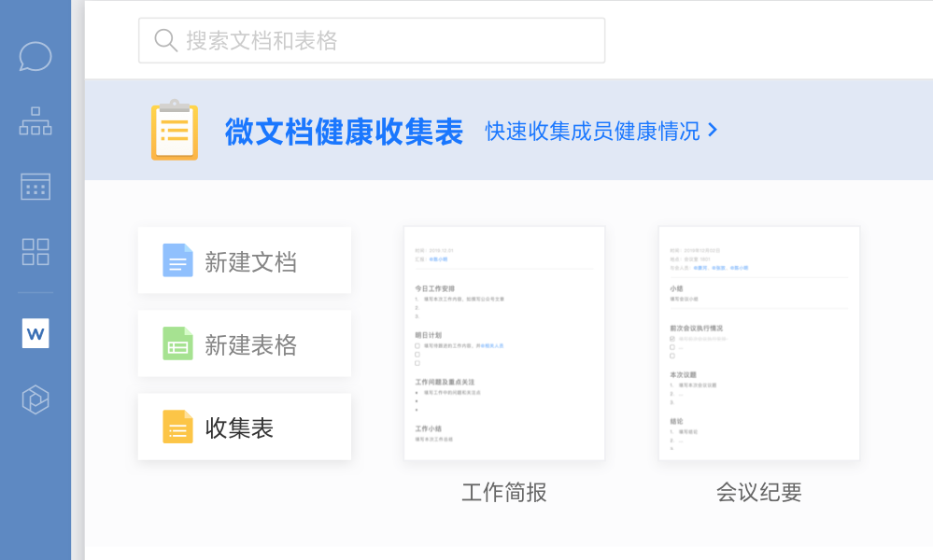
Task: Open the WeDrive cube icon
Action: click(x=35, y=399)
